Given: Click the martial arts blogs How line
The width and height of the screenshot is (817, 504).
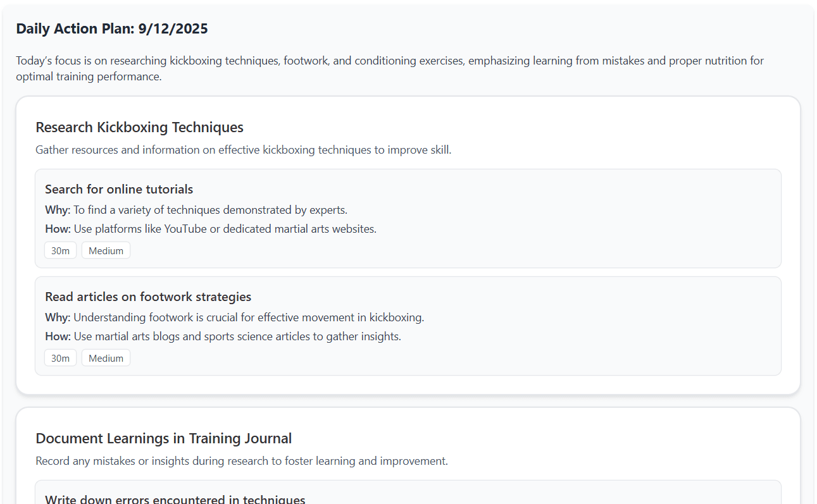Looking at the screenshot, I should pos(237,336).
